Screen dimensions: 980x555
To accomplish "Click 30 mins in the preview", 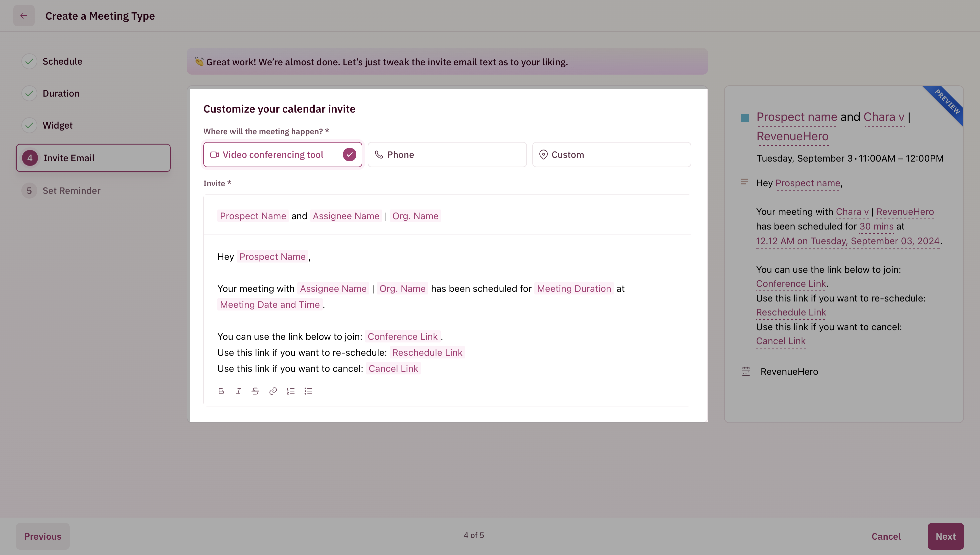I will pyautogui.click(x=876, y=227).
